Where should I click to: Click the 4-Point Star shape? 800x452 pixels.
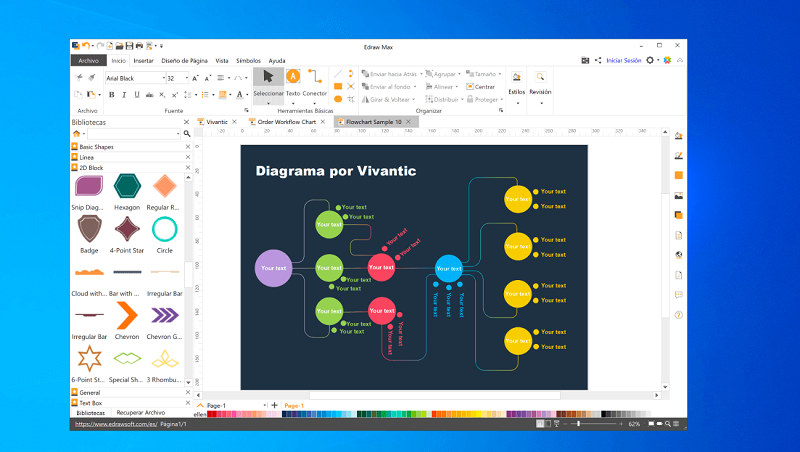(x=126, y=229)
